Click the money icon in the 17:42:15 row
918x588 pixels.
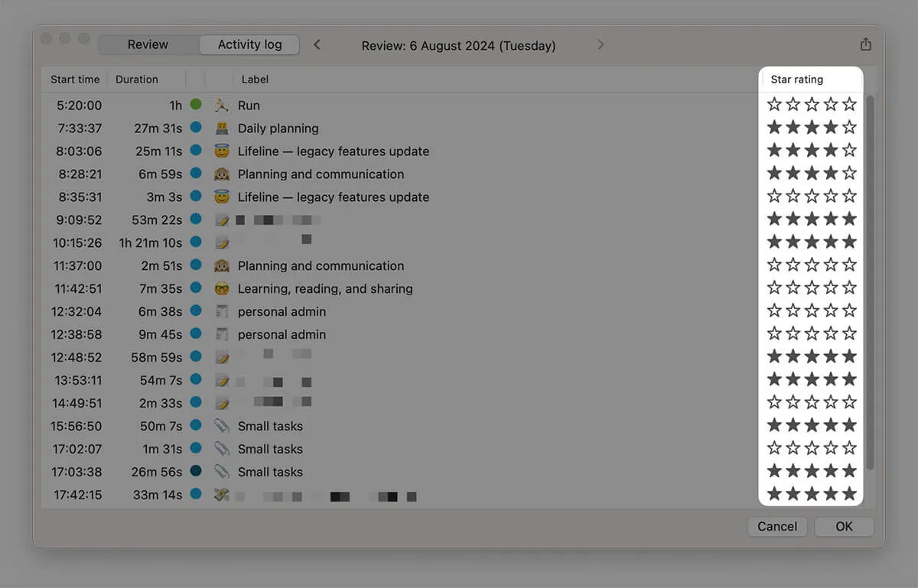coord(222,495)
